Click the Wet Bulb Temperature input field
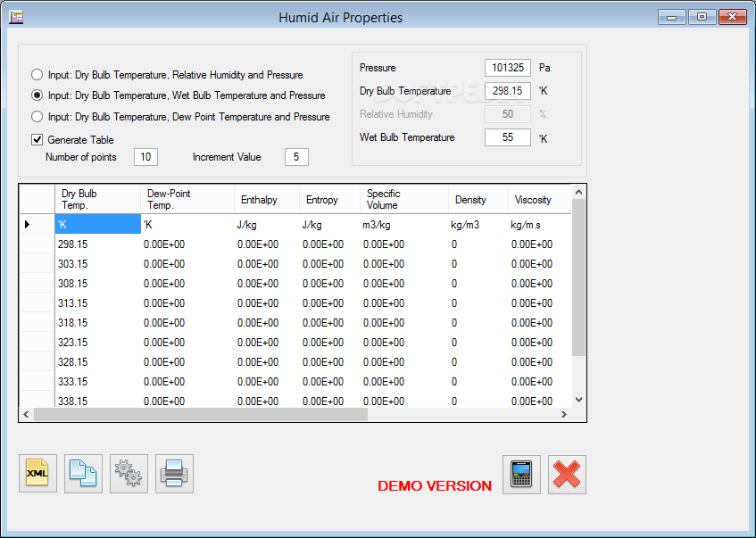 click(508, 137)
